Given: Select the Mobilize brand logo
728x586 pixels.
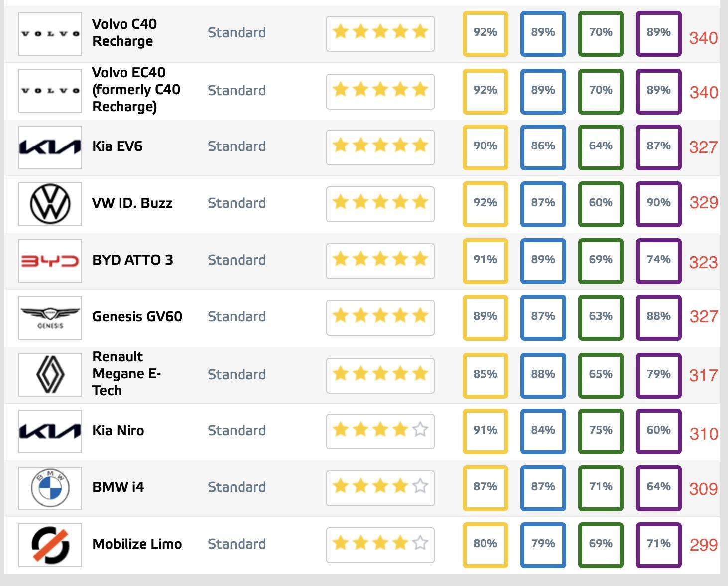Looking at the screenshot, I should click(50, 545).
